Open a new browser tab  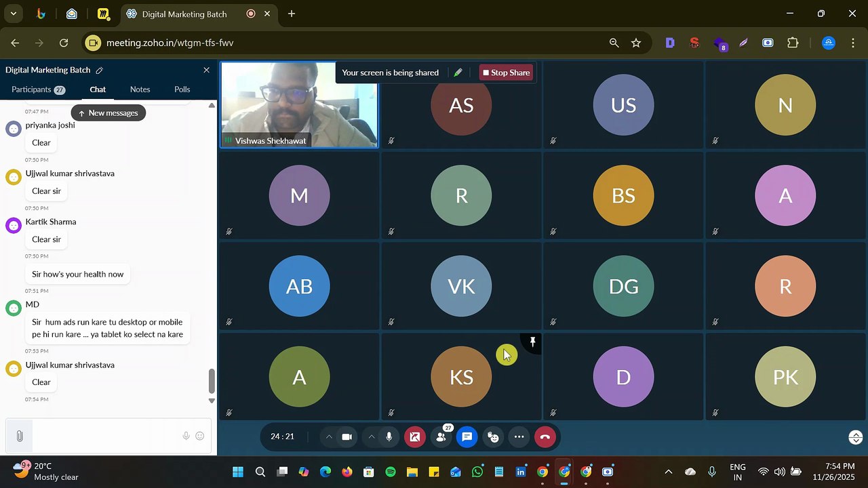click(x=292, y=14)
